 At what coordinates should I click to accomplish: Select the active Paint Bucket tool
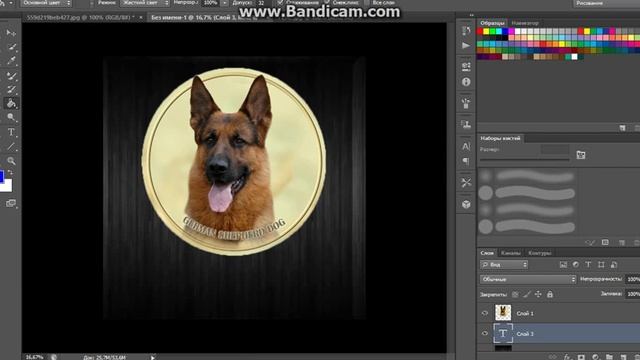[11, 103]
